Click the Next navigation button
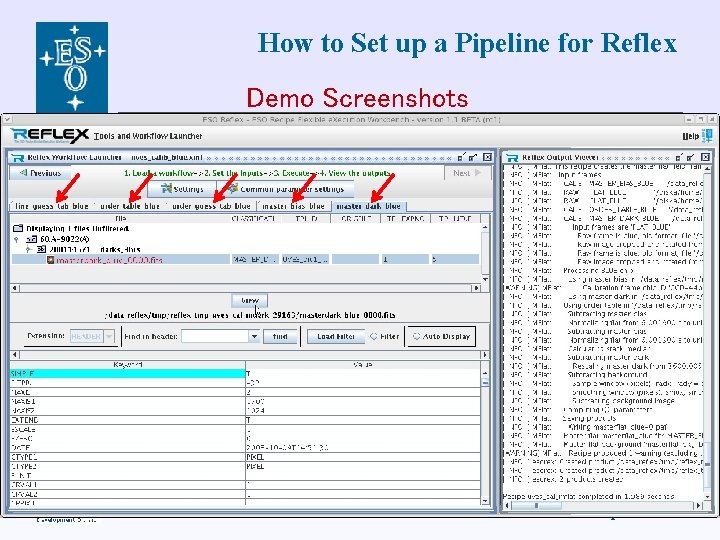 pos(467,173)
